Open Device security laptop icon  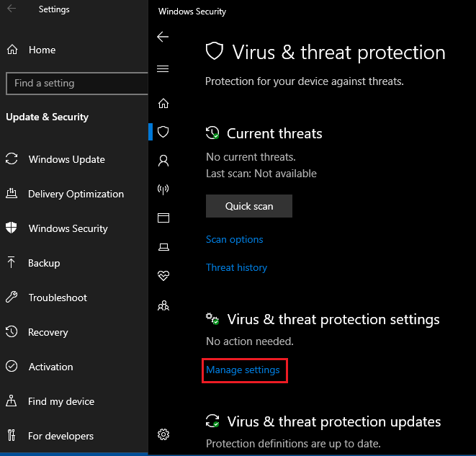[x=163, y=247]
